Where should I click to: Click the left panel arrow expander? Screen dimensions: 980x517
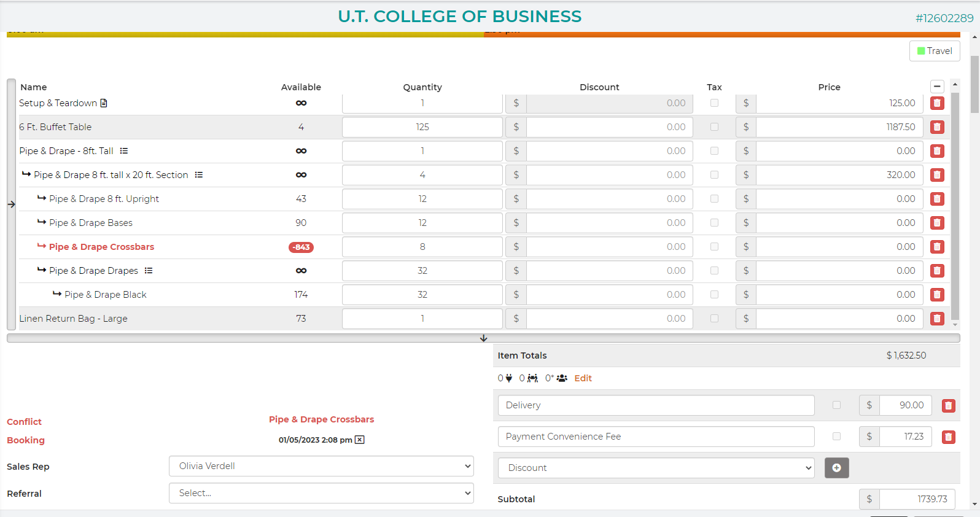pos(11,204)
